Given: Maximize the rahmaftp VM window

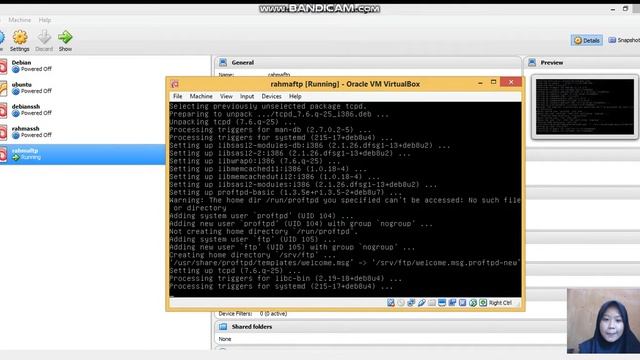Looking at the screenshot, I should [493, 82].
